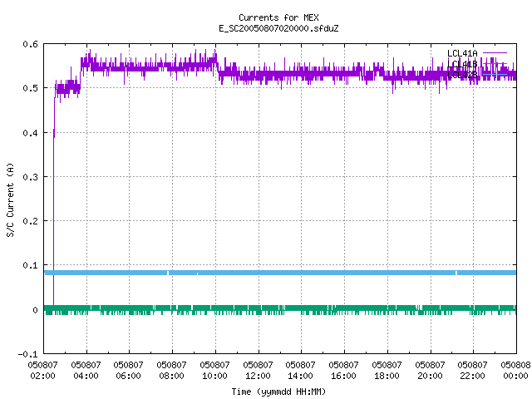The image size is (532, 399).
Task: Click the purple LCL41A legend line sample
Action: click(x=495, y=53)
